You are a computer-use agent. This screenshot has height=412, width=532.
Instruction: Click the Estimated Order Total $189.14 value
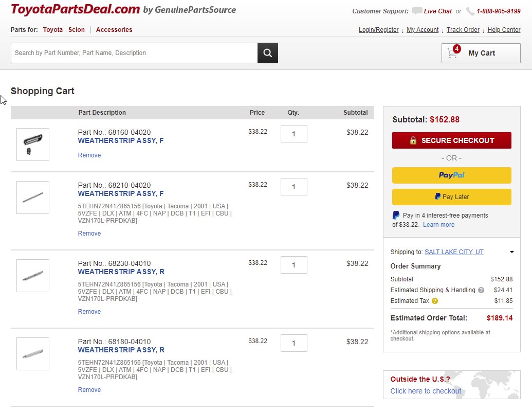[x=500, y=318]
